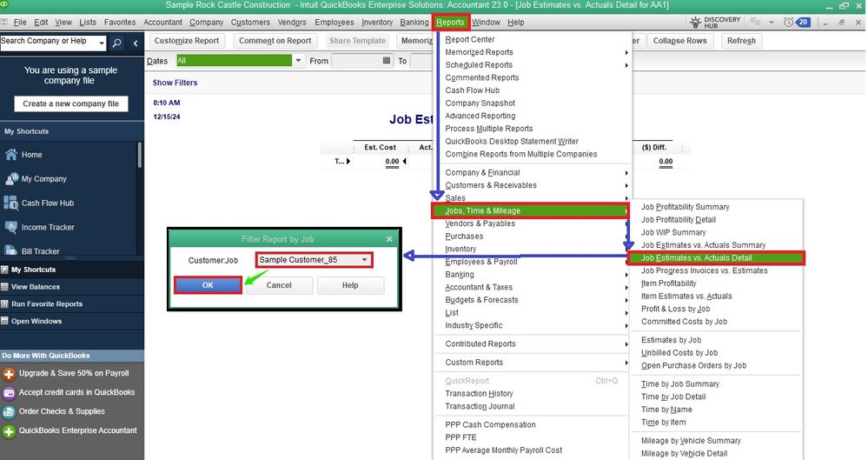Screen dimensions: 868x460
Task: Expand Banking reports submenu
Action: (626, 275)
